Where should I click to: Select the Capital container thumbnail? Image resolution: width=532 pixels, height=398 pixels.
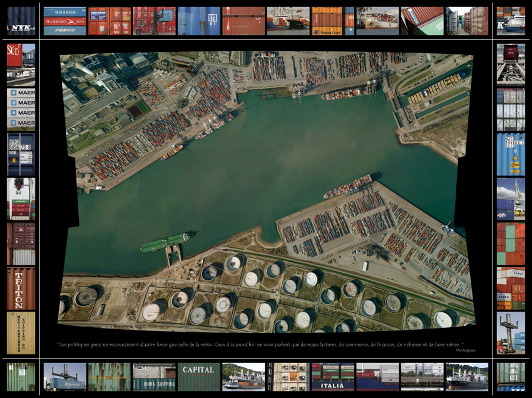tap(198, 377)
